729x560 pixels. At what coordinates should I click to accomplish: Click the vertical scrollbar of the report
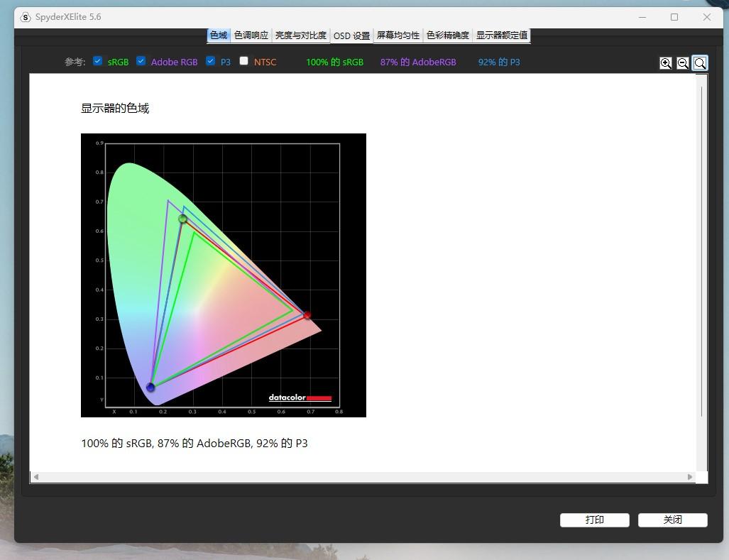(x=701, y=251)
